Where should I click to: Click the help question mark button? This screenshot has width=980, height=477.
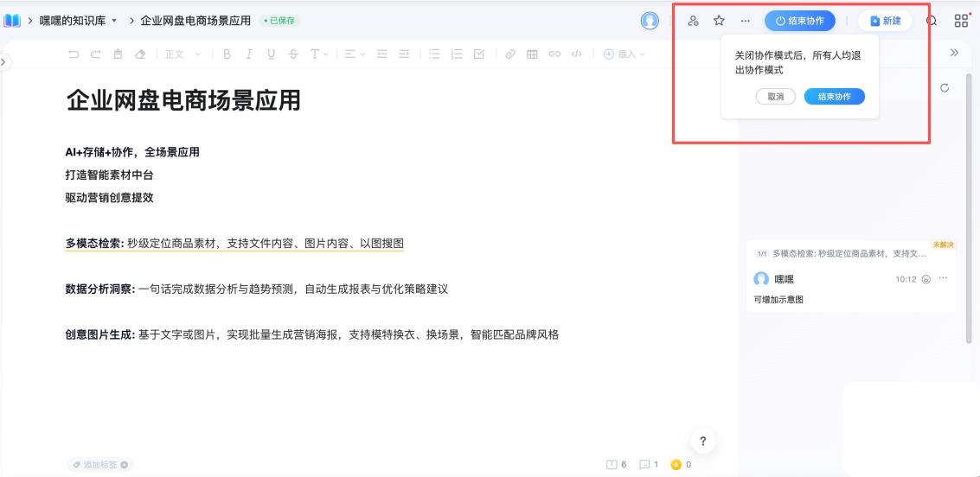[x=703, y=442]
